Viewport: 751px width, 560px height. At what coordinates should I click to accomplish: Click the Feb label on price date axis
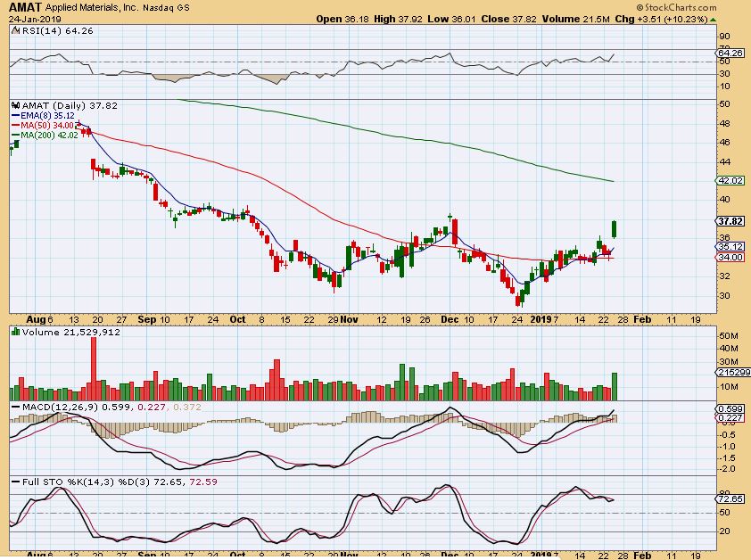[642, 319]
